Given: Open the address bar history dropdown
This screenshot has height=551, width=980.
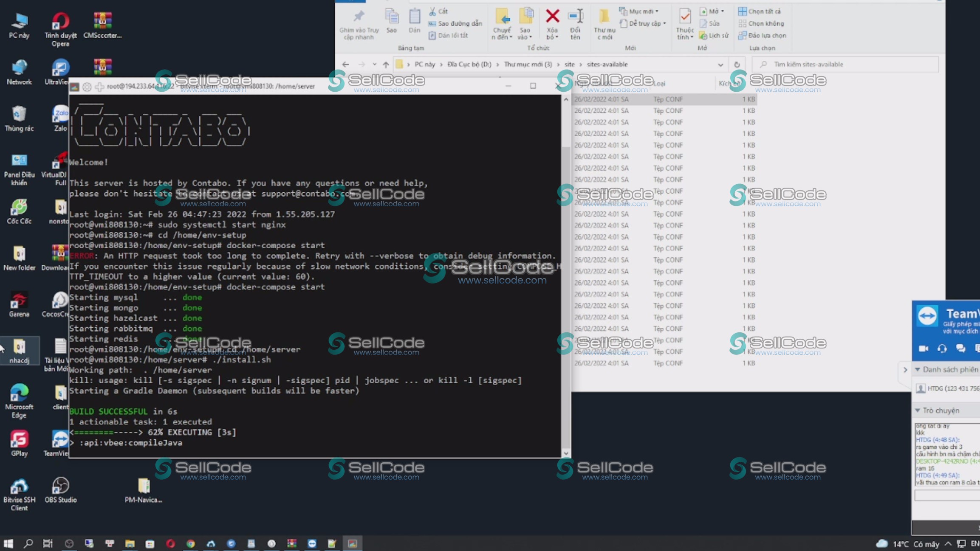Looking at the screenshot, I should (x=720, y=65).
